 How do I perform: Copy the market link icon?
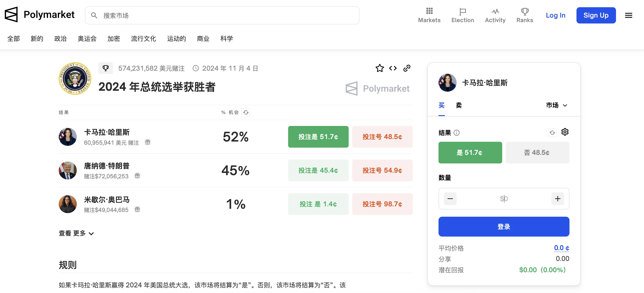pos(407,68)
